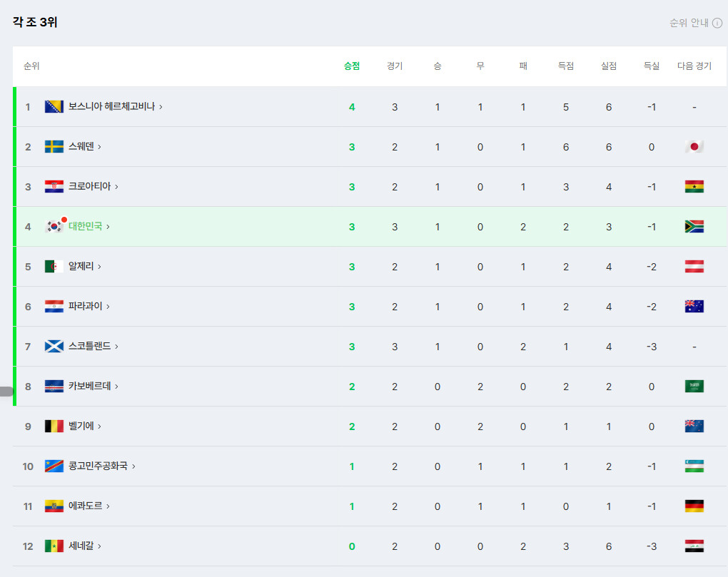Select the 득실 column header

[652, 66]
